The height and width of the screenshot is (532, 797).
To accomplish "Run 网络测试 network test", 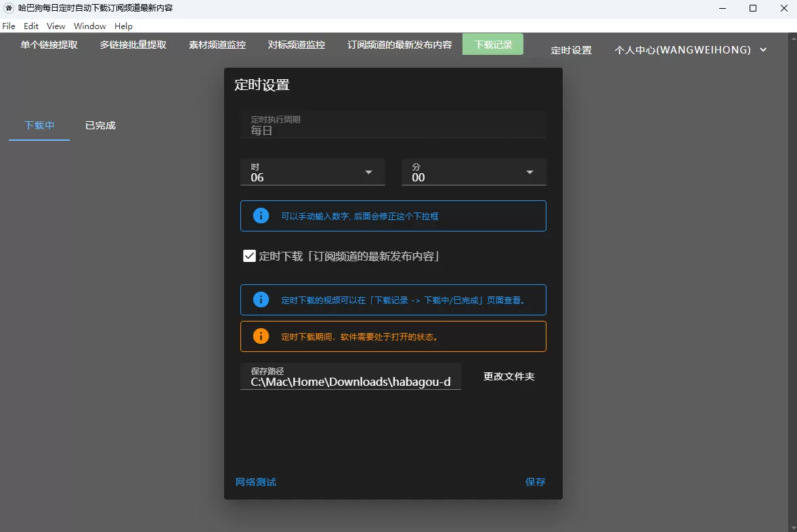I will click(255, 482).
